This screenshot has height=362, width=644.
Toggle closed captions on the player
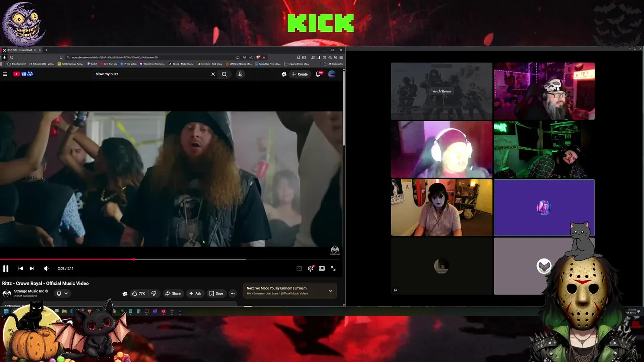pyautogui.click(x=299, y=269)
